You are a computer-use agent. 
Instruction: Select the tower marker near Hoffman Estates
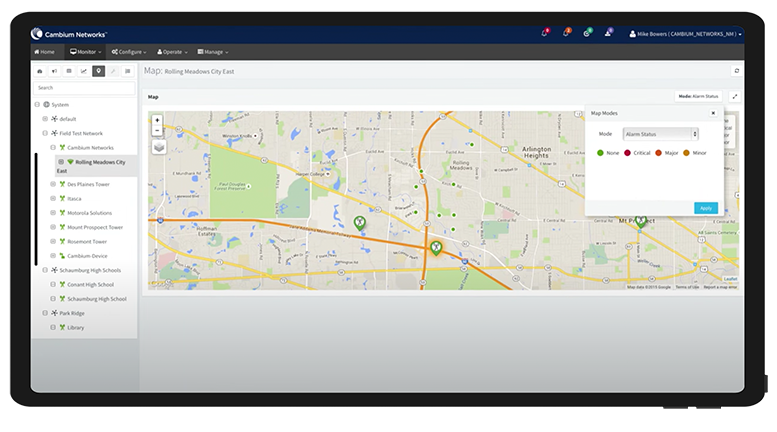(360, 223)
